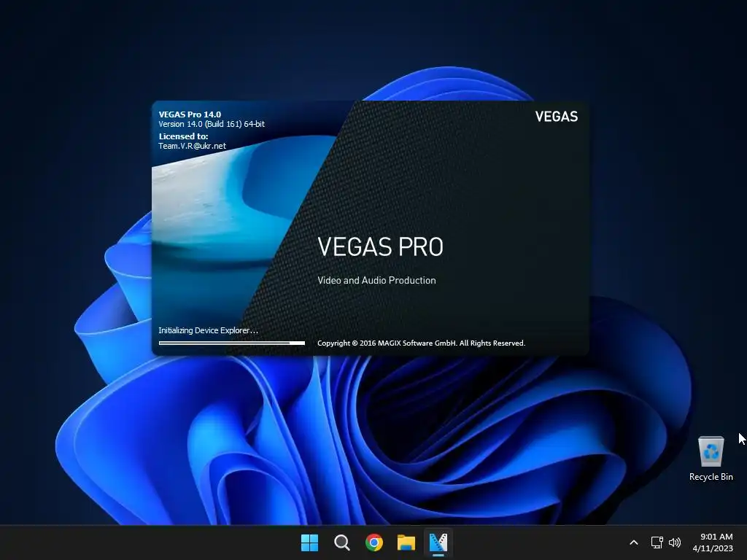Open network status tray icon
Image resolution: width=747 pixels, height=560 pixels.
pyautogui.click(x=657, y=542)
